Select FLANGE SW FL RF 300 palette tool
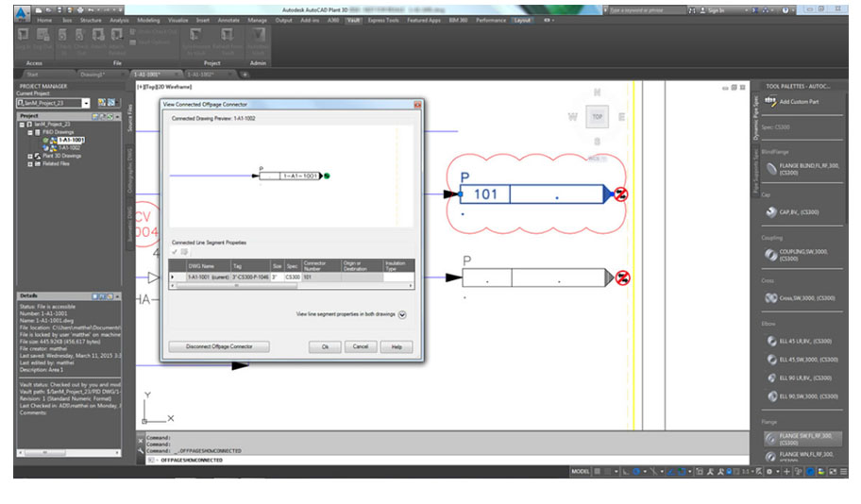The image size is (861, 504). pyautogui.click(x=802, y=439)
